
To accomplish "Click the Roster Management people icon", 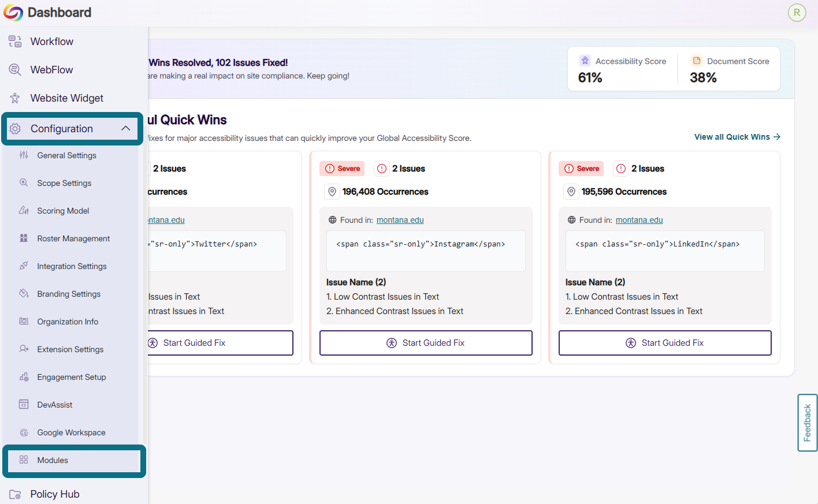I will [24, 238].
